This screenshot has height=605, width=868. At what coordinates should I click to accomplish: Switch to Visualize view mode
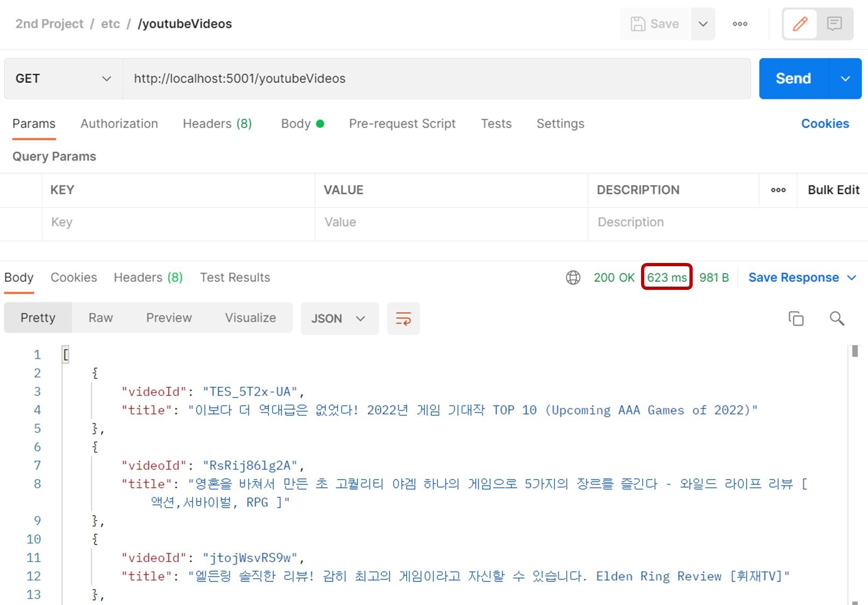click(251, 318)
